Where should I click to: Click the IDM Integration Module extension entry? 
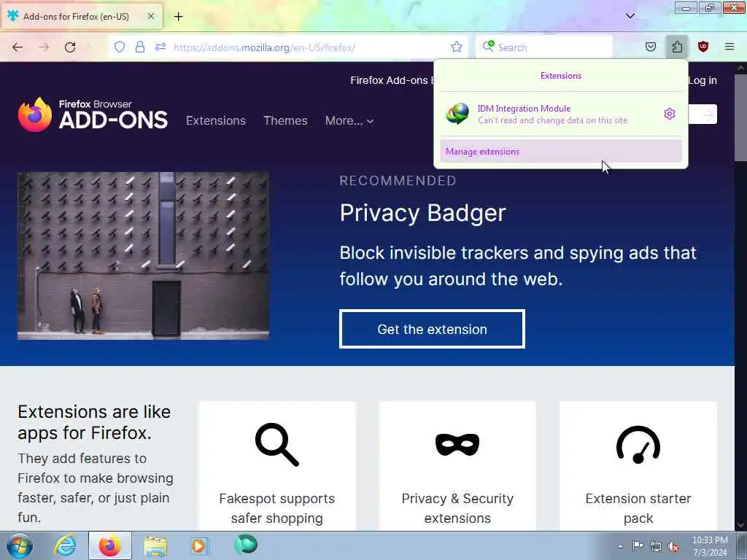pos(553,114)
